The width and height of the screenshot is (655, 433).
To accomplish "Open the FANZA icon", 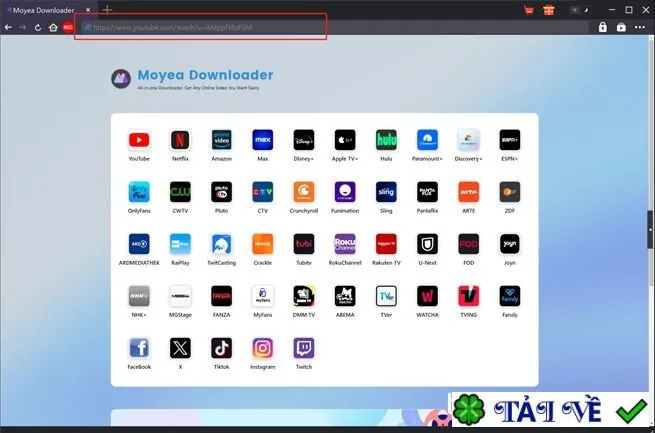I will (x=221, y=296).
